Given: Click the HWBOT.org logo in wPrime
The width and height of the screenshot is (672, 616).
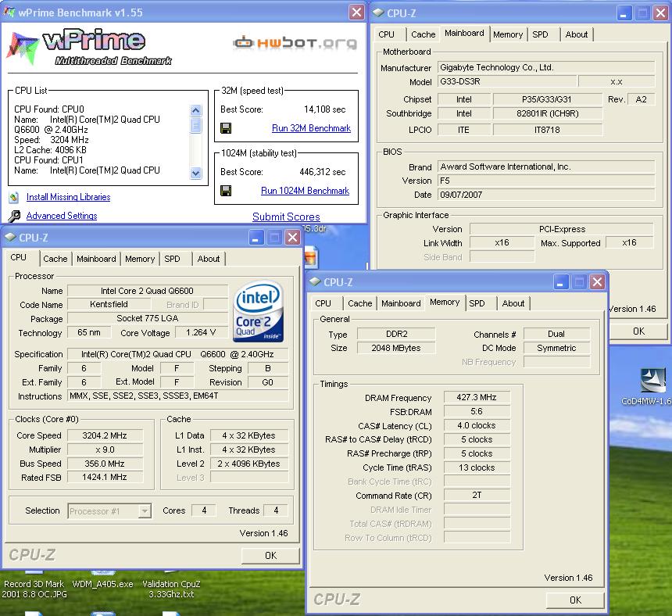Looking at the screenshot, I should (x=295, y=43).
